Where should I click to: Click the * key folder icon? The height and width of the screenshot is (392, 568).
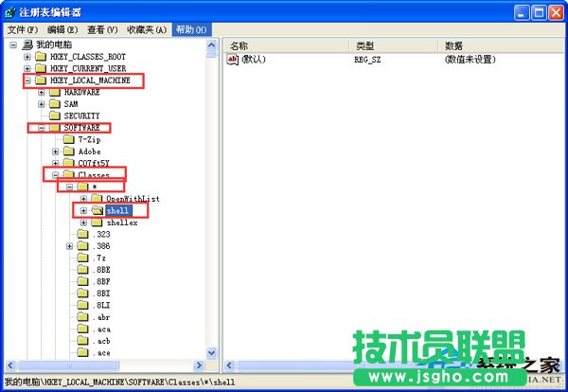83,187
